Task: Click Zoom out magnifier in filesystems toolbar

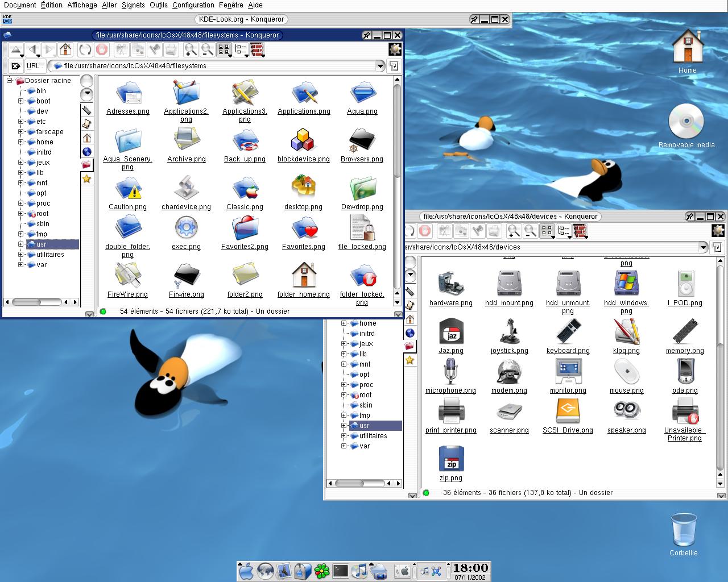Action: 207,50
